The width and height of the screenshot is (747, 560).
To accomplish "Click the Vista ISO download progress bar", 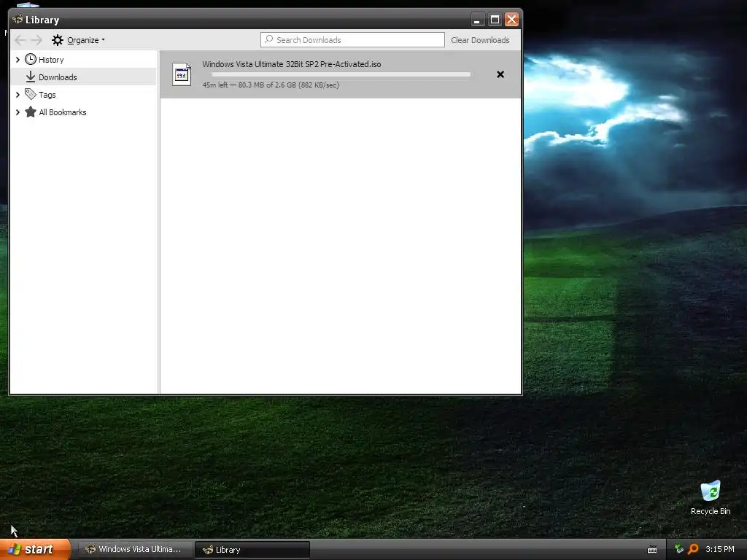I will 341,74.
